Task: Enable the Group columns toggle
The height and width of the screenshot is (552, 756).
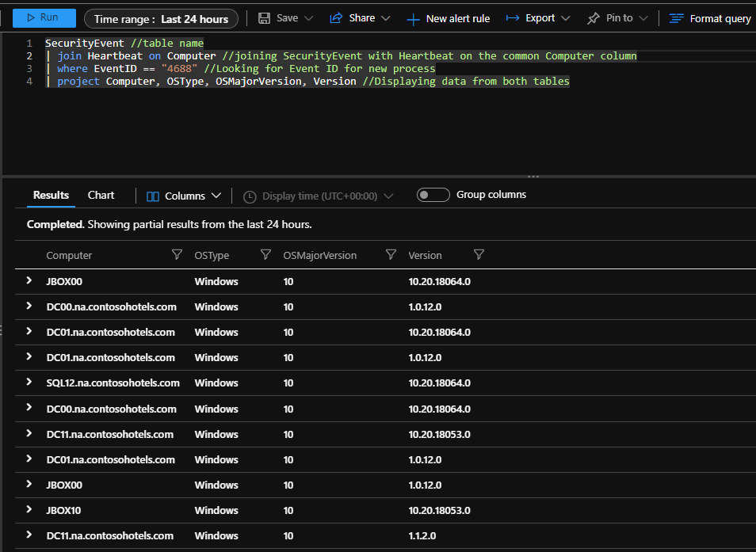Action: point(433,193)
